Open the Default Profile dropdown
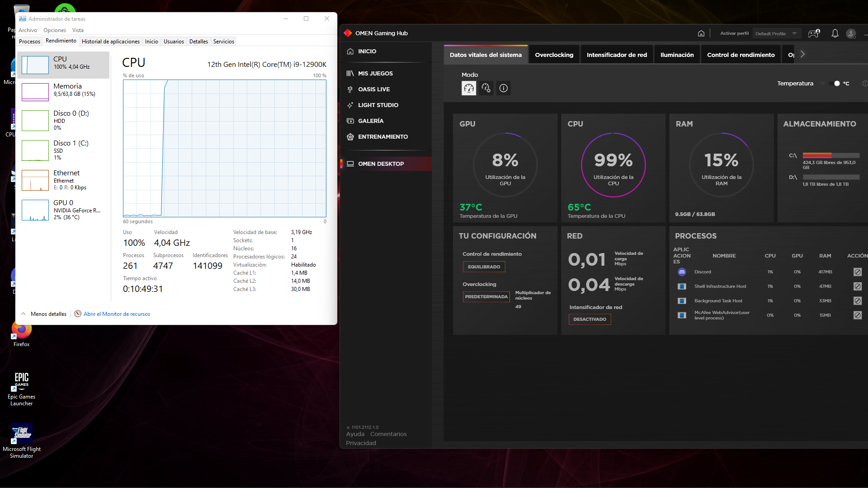The width and height of the screenshot is (868, 488). coord(777,33)
